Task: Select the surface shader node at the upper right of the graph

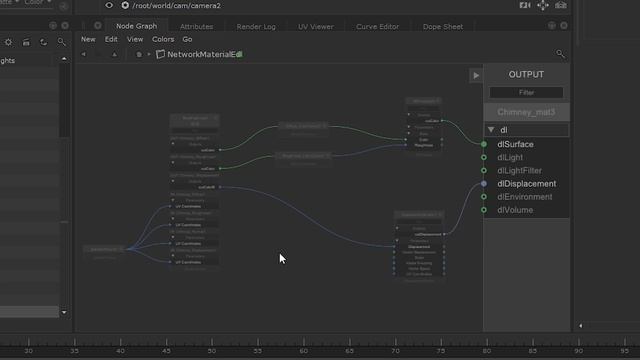Action: (x=424, y=127)
